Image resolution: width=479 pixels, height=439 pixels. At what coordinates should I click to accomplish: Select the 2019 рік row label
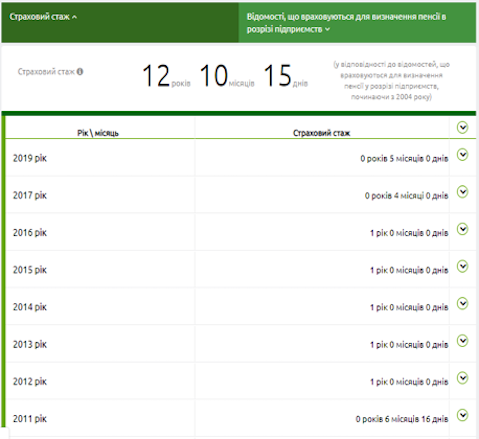point(30,158)
